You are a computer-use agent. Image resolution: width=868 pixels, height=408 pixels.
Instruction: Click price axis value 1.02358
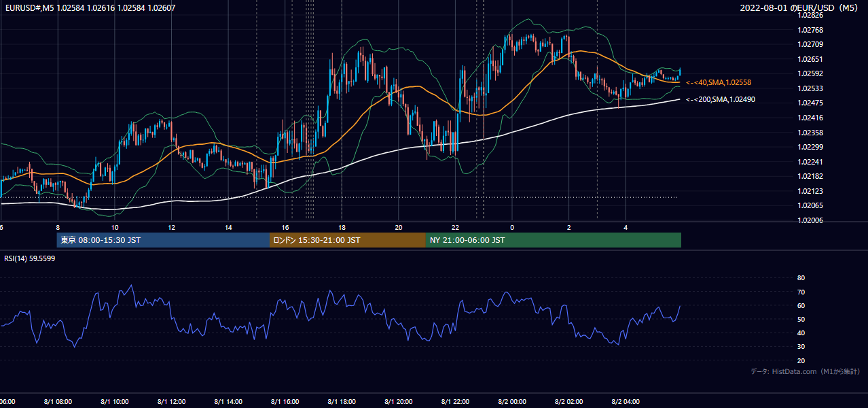[x=810, y=133]
